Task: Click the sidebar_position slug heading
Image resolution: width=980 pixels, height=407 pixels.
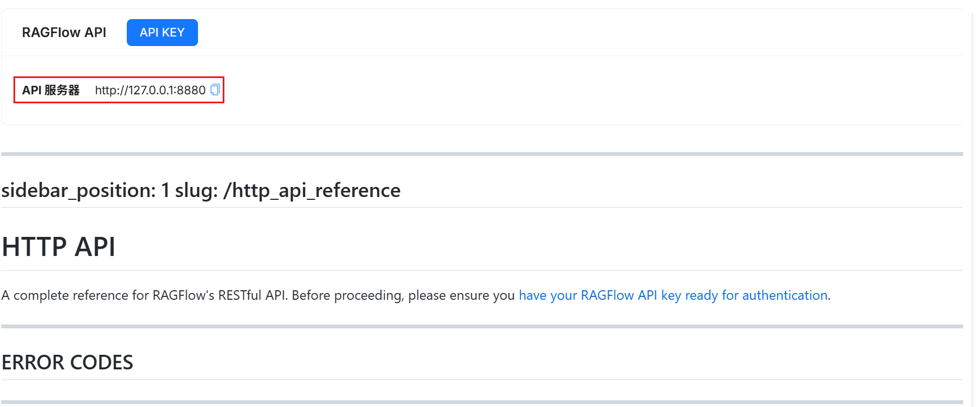Action: coord(201,190)
